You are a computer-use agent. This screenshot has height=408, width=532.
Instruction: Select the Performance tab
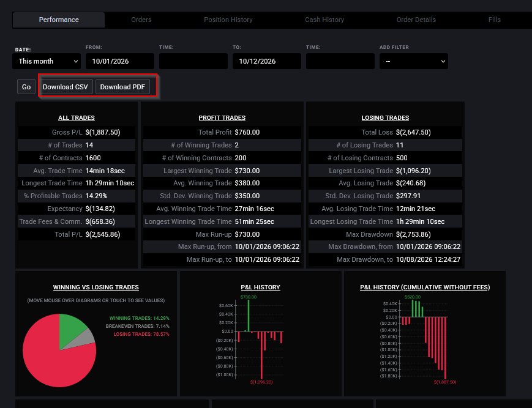[59, 20]
